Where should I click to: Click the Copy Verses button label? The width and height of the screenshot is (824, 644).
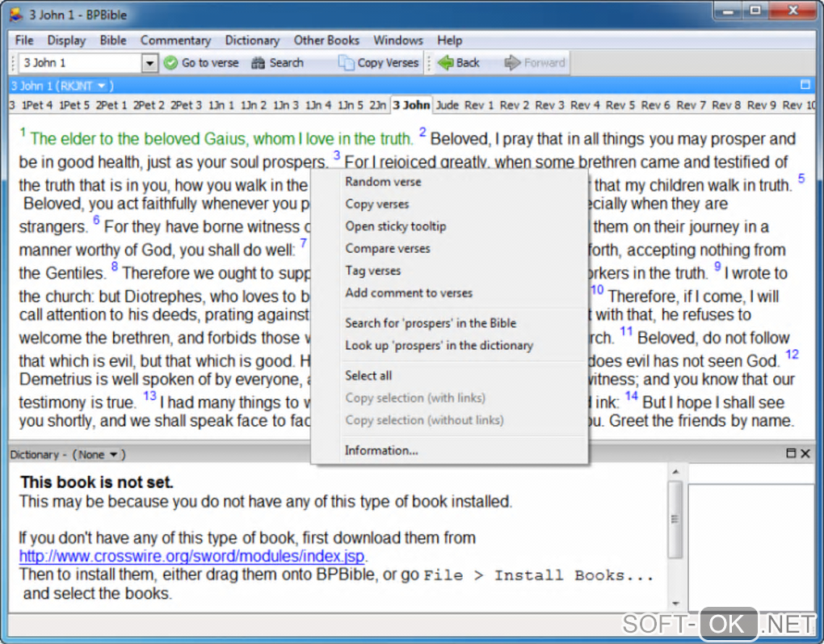coord(389,63)
